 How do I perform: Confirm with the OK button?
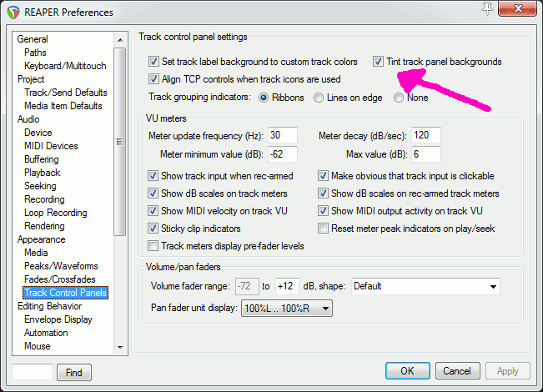coord(408,371)
